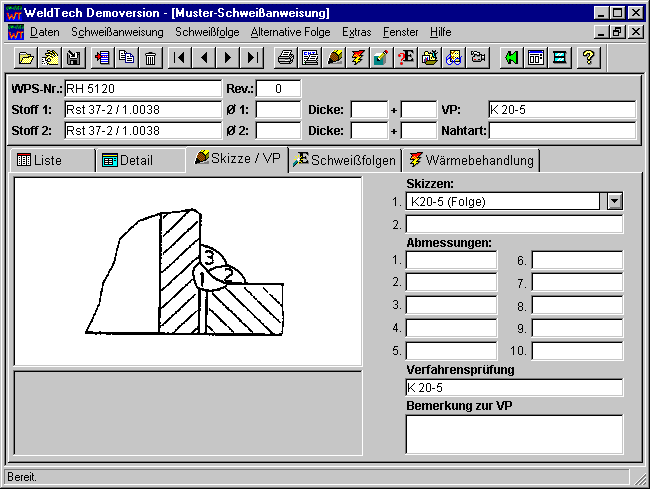Open the Schweißanweisung menu

(117, 32)
